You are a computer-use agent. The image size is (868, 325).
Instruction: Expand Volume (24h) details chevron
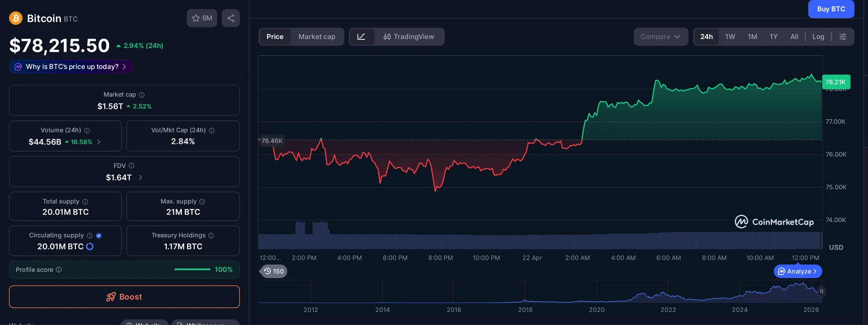click(x=99, y=142)
